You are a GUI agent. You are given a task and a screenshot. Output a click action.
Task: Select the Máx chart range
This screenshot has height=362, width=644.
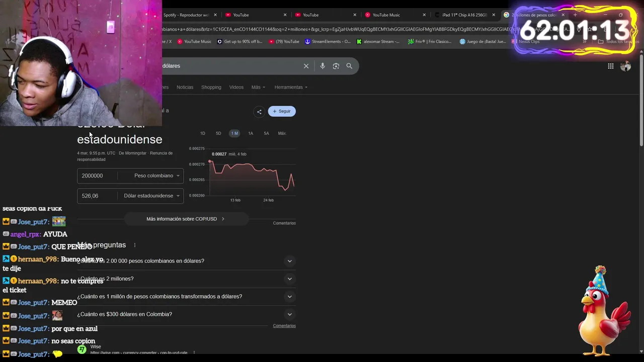coord(282,133)
